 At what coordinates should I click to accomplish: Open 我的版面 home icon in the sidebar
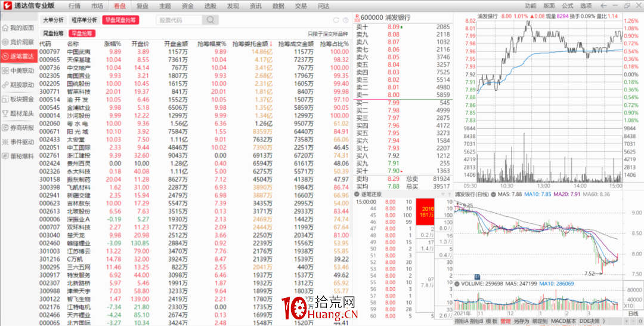click(5, 28)
